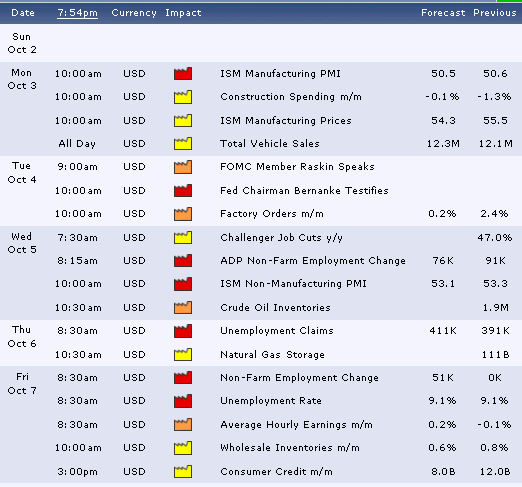Viewport: 522px width, 487px height.
Task: Click the Forecast column header
Action: [x=443, y=13]
